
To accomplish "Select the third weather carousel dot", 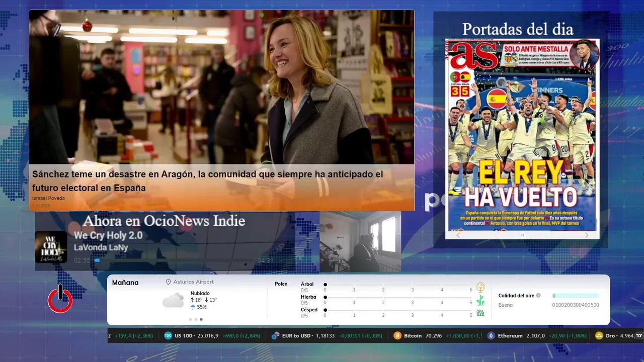I will point(201,319).
